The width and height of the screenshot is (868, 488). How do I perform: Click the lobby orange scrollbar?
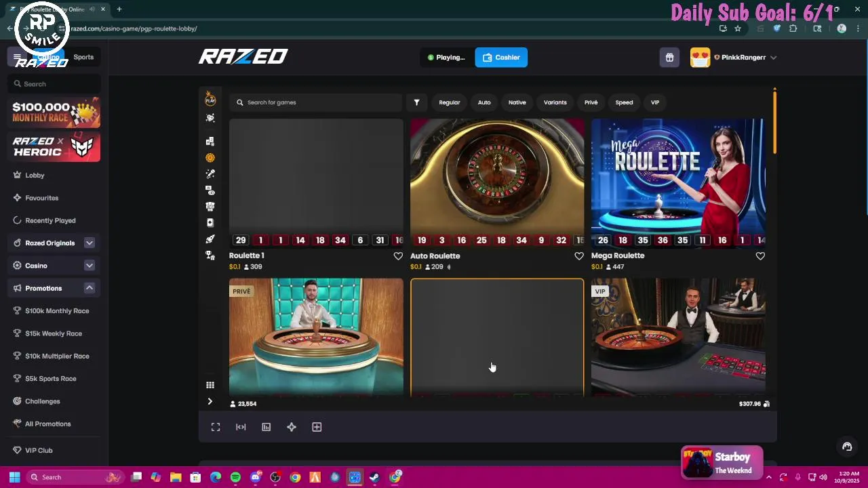click(x=774, y=121)
